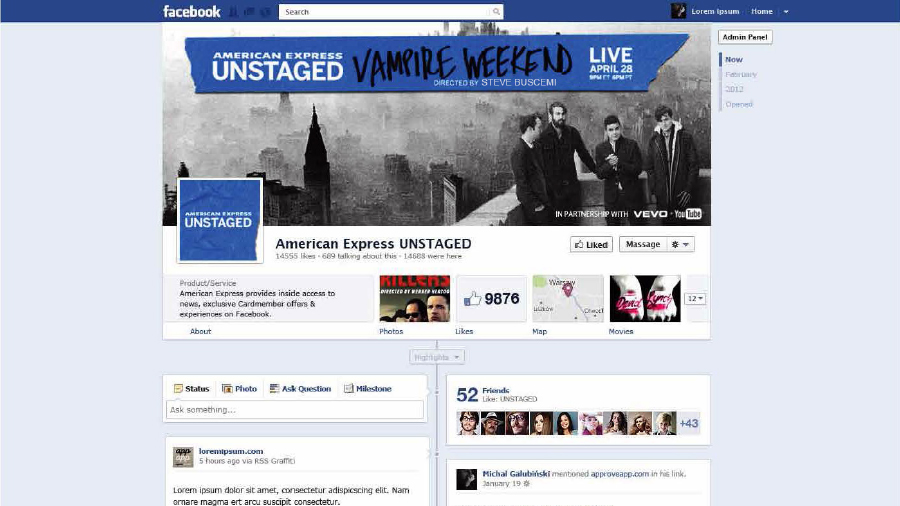Select the Photo tab in composer

239,388
